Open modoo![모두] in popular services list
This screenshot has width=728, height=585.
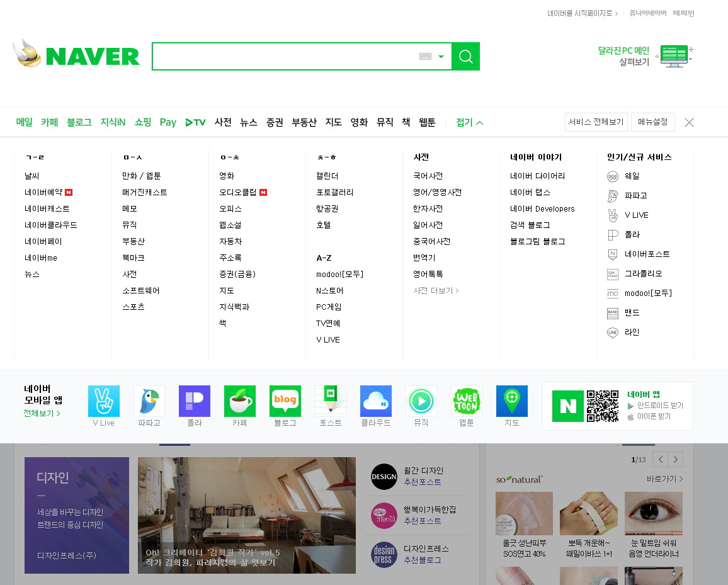(639, 293)
